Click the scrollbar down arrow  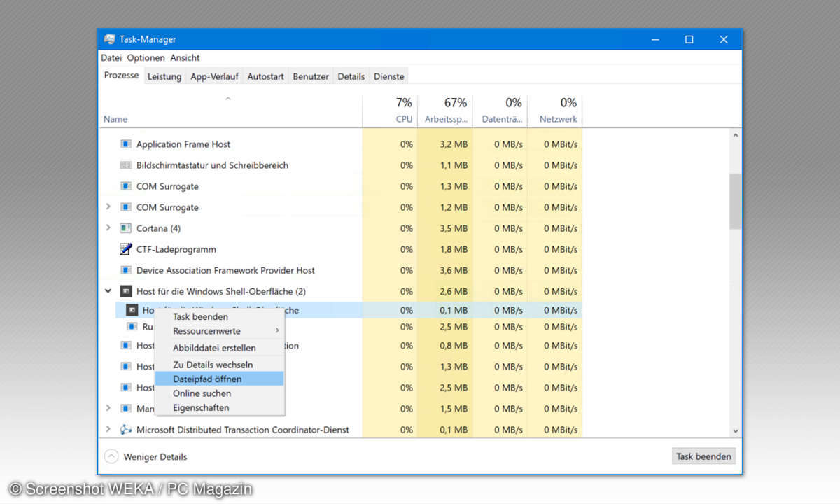pos(735,431)
